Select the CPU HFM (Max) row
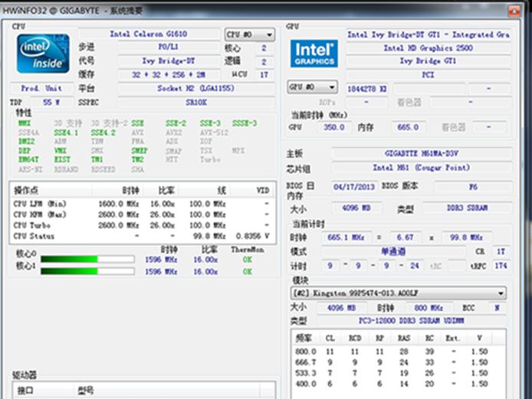 pos(142,214)
